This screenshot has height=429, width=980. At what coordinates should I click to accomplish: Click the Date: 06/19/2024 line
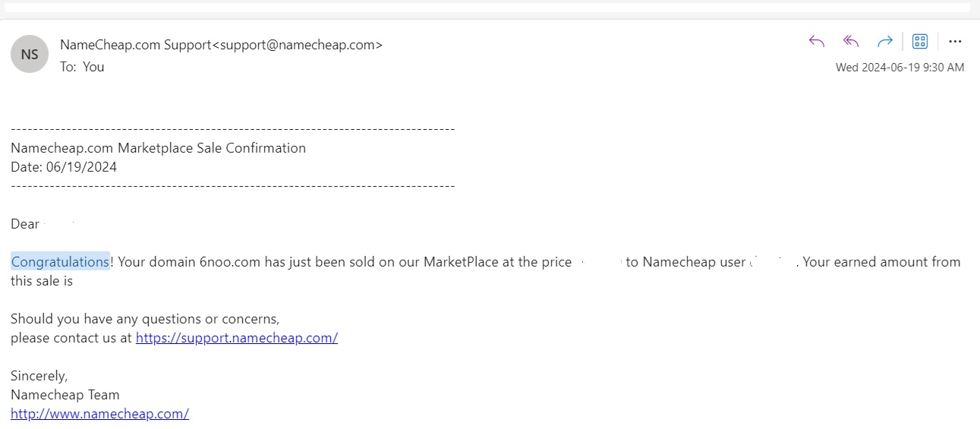point(64,167)
